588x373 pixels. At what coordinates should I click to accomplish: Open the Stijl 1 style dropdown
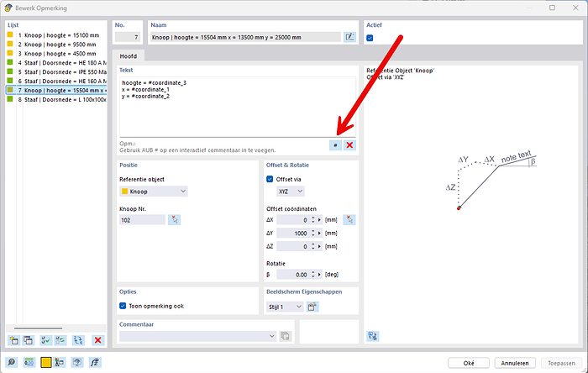285,307
